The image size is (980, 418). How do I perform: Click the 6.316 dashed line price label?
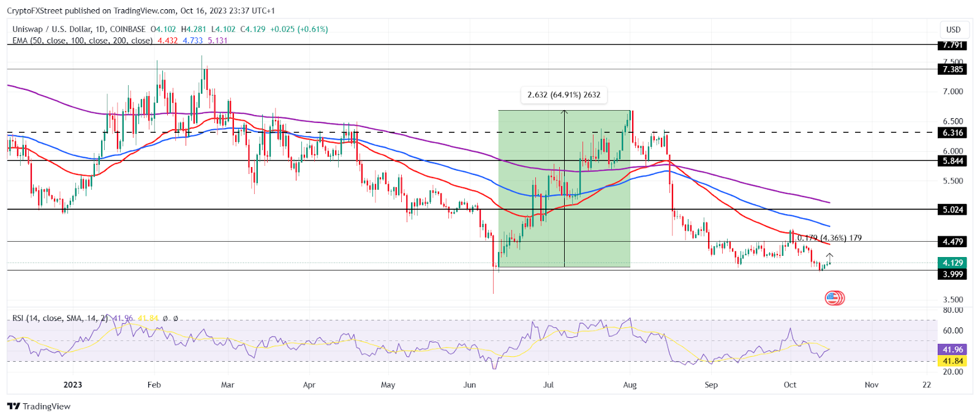[x=952, y=133]
